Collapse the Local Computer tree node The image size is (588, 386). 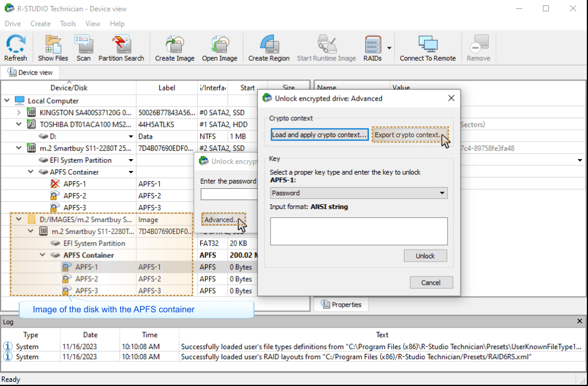pos(7,101)
